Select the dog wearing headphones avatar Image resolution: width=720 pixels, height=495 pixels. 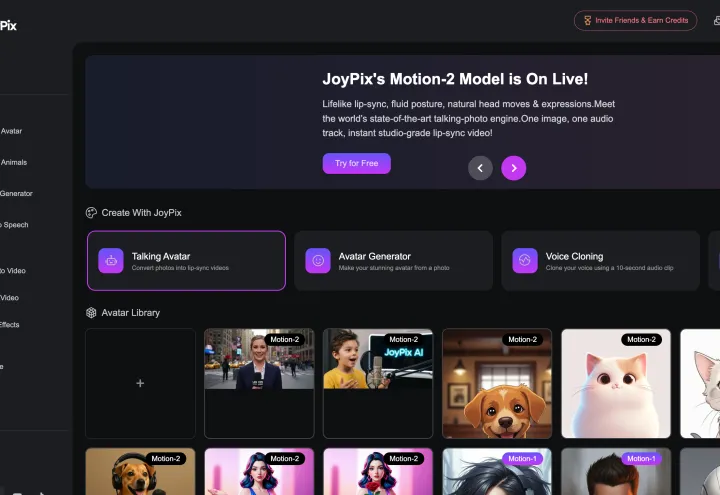point(140,472)
